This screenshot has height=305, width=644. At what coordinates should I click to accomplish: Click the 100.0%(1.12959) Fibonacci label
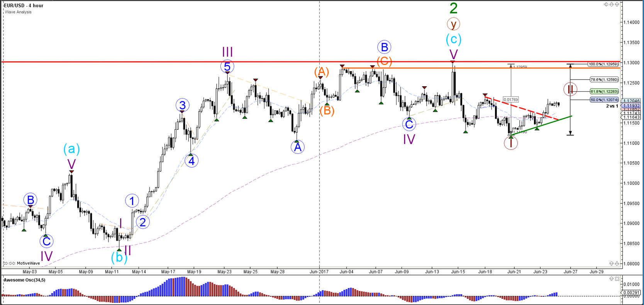pos(603,64)
